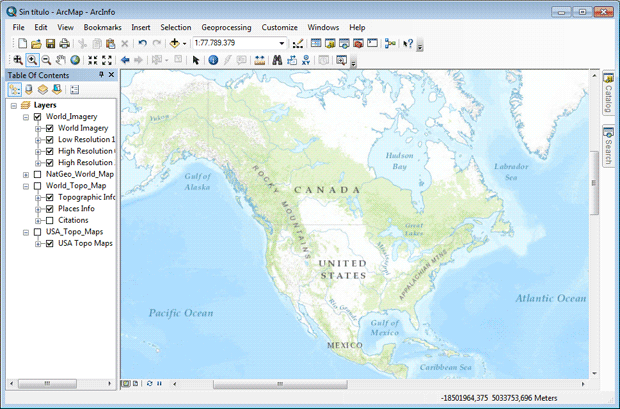Collapse the USA_Topo_Maps group
Image resolution: width=620 pixels, height=409 pixels.
(26, 233)
